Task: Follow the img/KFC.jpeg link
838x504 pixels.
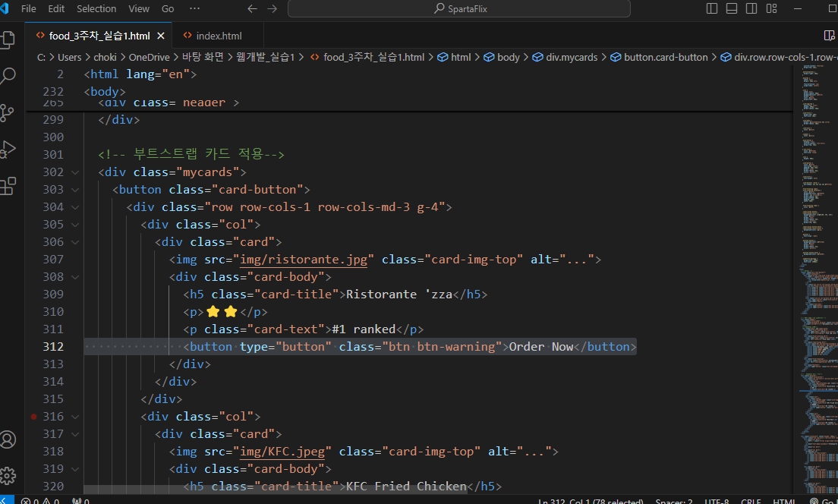Action: click(x=282, y=451)
